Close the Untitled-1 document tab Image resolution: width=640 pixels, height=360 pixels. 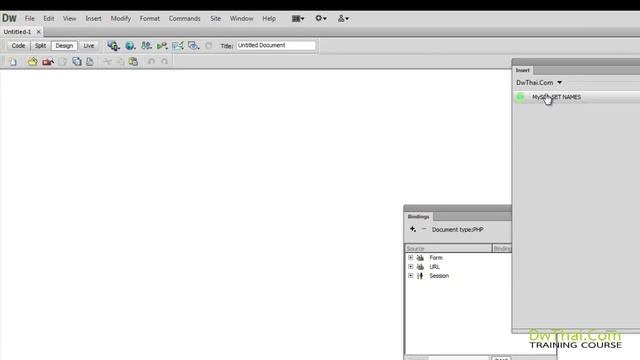(x=39, y=31)
